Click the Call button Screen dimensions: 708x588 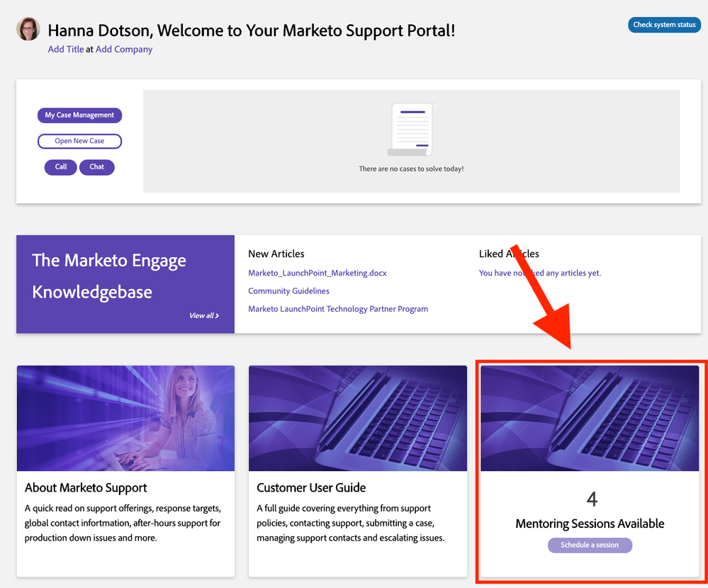click(60, 167)
